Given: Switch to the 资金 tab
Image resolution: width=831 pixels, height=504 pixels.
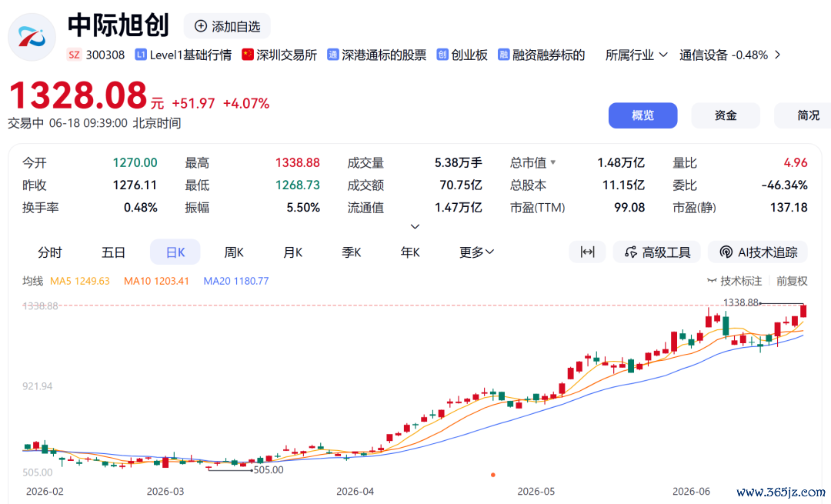Looking at the screenshot, I should pyautogui.click(x=726, y=115).
